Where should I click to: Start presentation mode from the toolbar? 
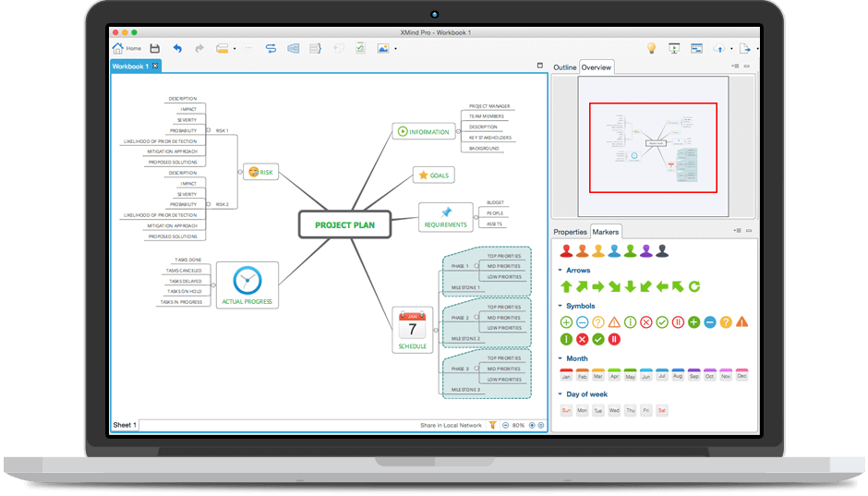click(x=674, y=48)
